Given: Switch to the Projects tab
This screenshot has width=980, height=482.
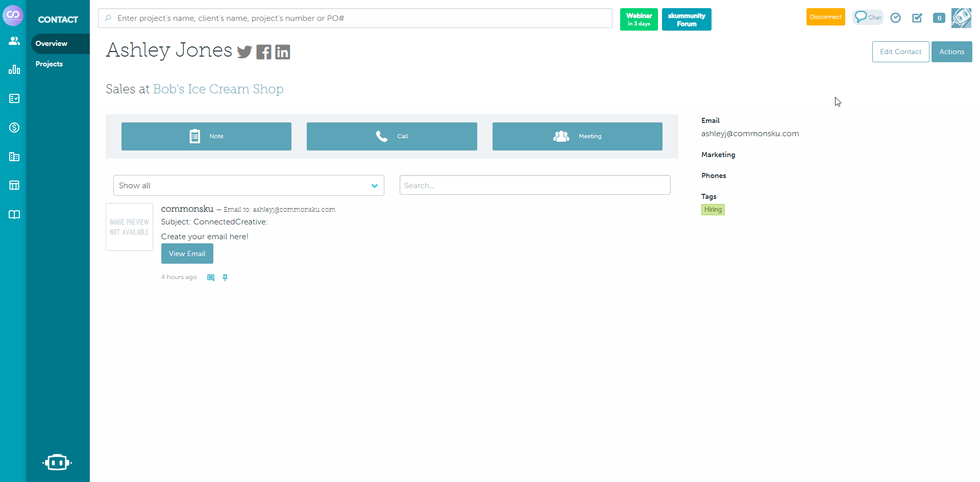Looking at the screenshot, I should 49,64.
